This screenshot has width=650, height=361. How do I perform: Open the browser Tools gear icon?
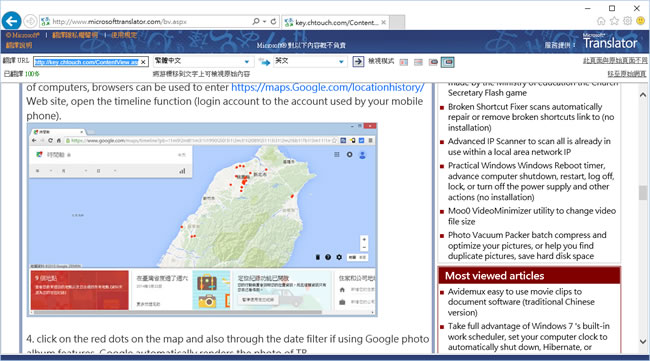point(627,21)
